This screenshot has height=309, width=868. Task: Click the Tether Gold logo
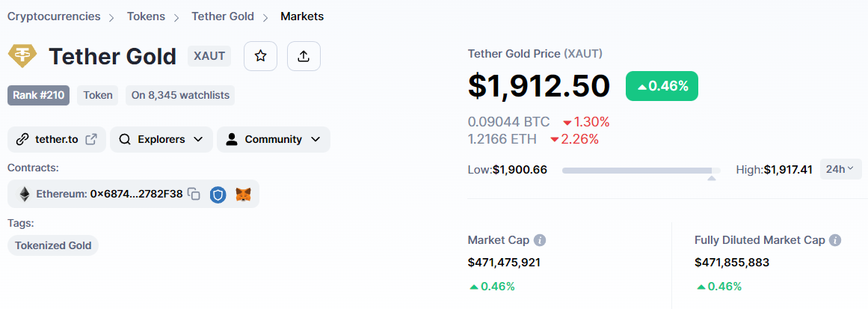coord(22,56)
